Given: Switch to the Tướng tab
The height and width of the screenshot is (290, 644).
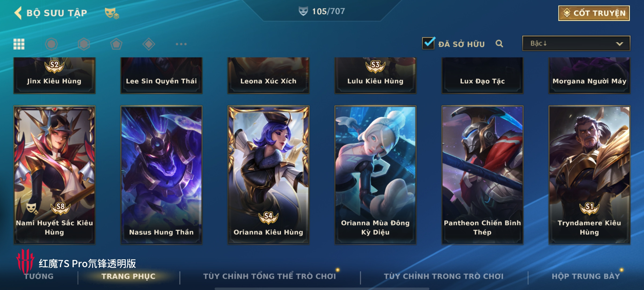Looking at the screenshot, I should click(39, 276).
